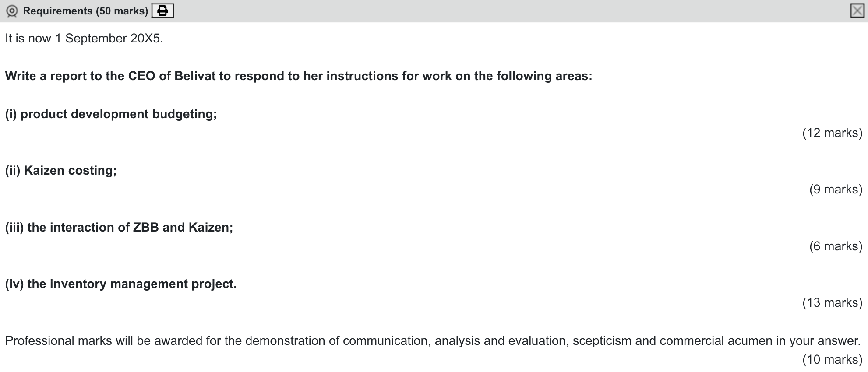Viewport: 868px width, 372px height.
Task: Select the printer symbol inside its bordered button
Action: tap(162, 11)
